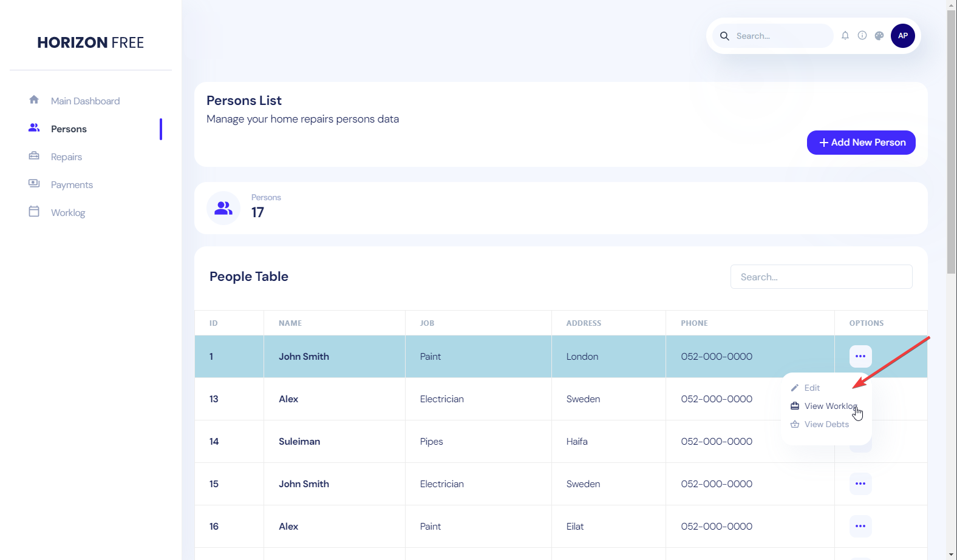The height and width of the screenshot is (560, 957).
Task: Open the Worklog sidebar link
Action: (x=68, y=212)
